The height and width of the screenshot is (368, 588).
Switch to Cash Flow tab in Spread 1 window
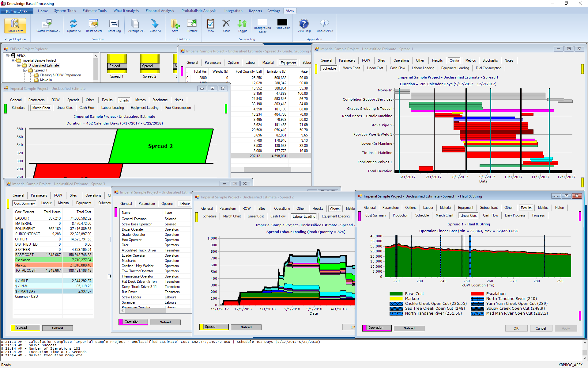point(397,68)
